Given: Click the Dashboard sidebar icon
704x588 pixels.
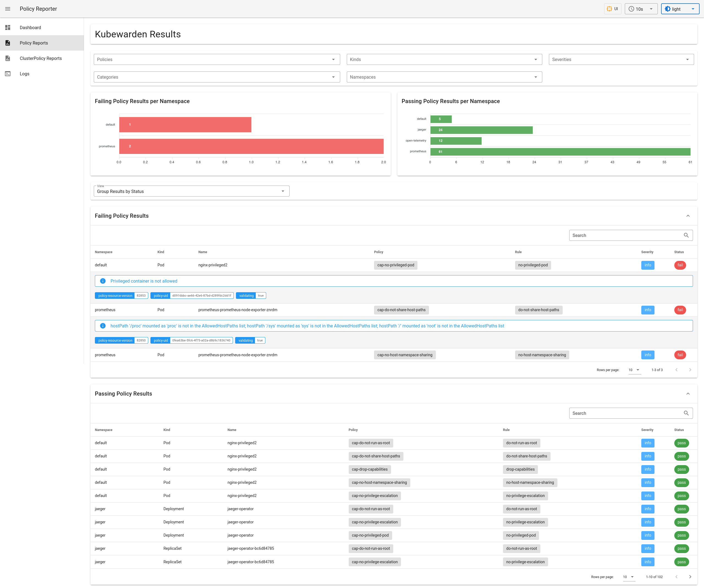Looking at the screenshot, I should (8, 27).
